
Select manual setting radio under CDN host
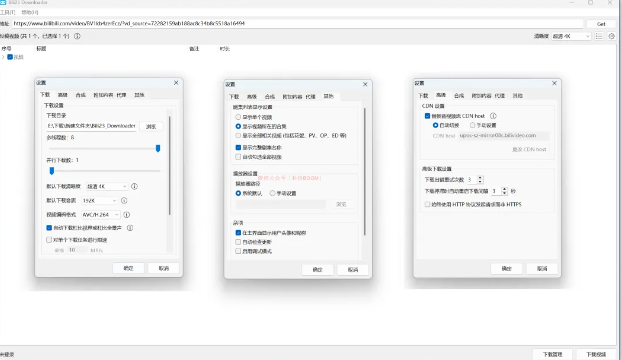point(472,125)
